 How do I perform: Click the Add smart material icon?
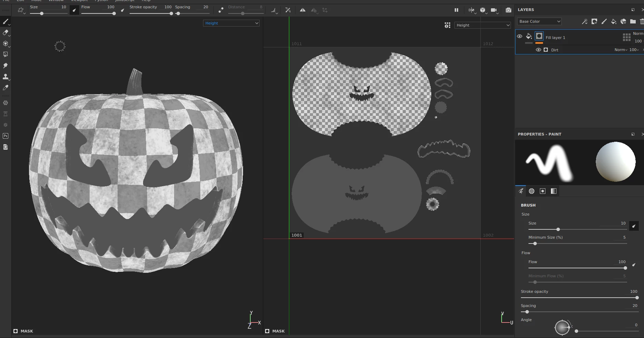pos(623,21)
